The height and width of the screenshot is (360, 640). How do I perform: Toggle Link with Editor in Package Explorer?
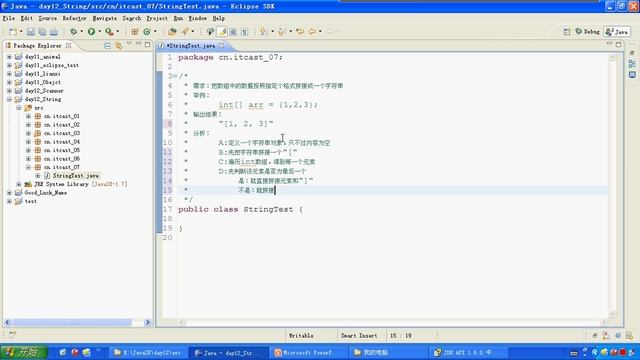(118, 45)
